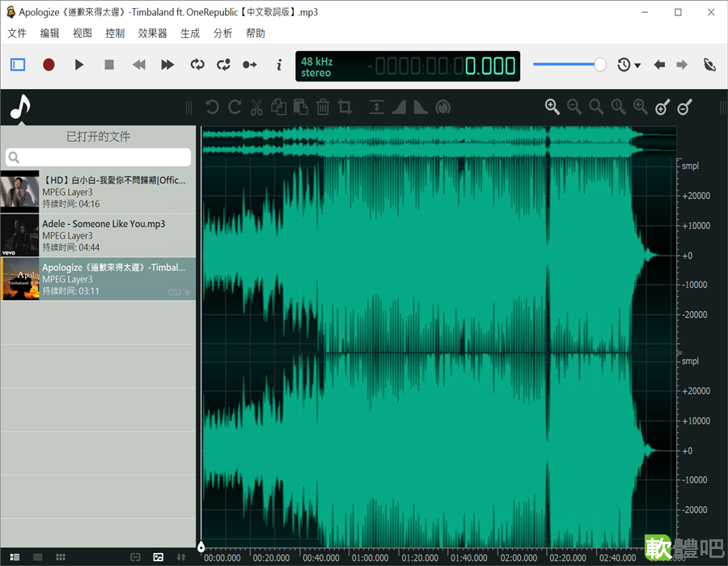Apply fade out effect icon
The width and height of the screenshot is (728, 566).
(x=421, y=108)
